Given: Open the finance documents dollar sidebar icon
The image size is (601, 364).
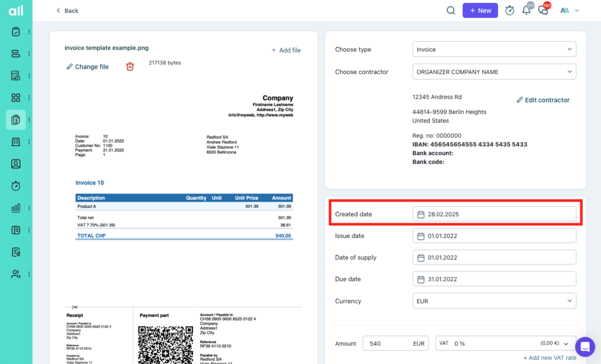Looking at the screenshot, I should click(x=16, y=120).
